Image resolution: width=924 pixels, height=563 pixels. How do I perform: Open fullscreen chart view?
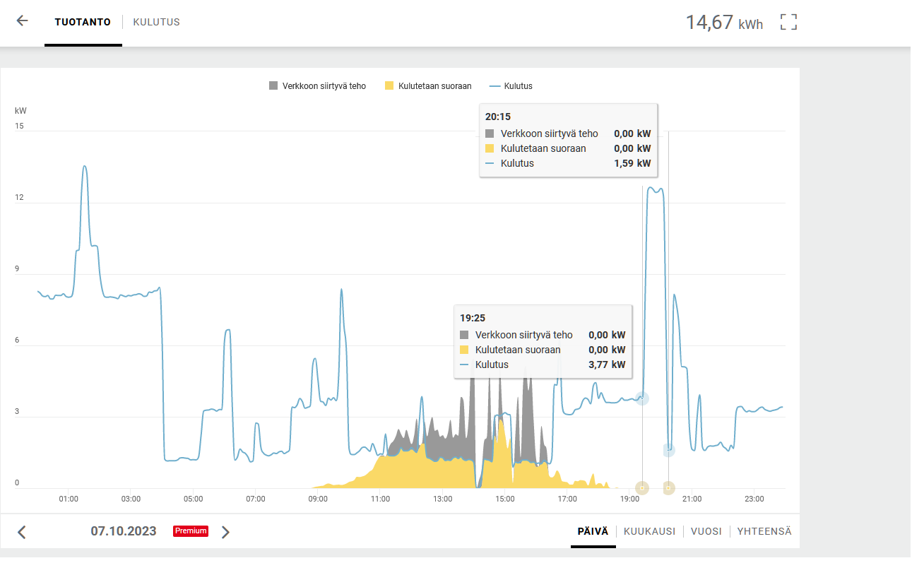click(788, 22)
